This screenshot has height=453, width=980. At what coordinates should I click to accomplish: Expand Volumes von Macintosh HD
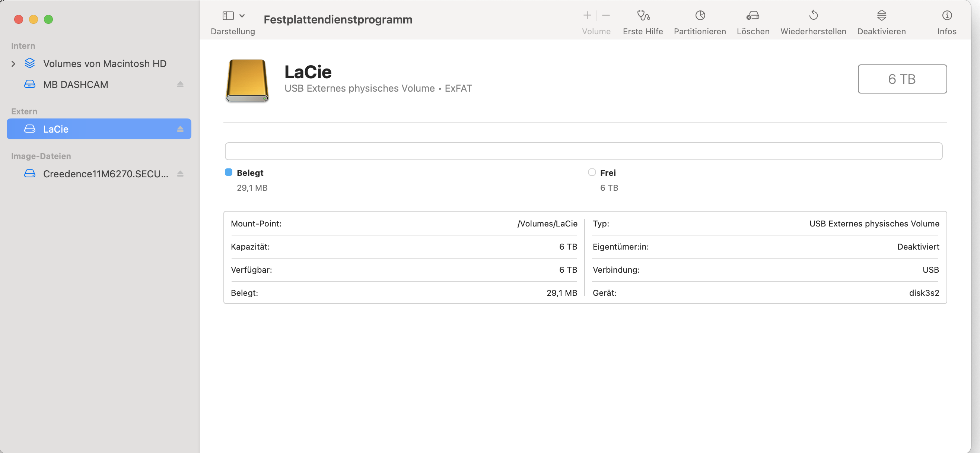13,64
